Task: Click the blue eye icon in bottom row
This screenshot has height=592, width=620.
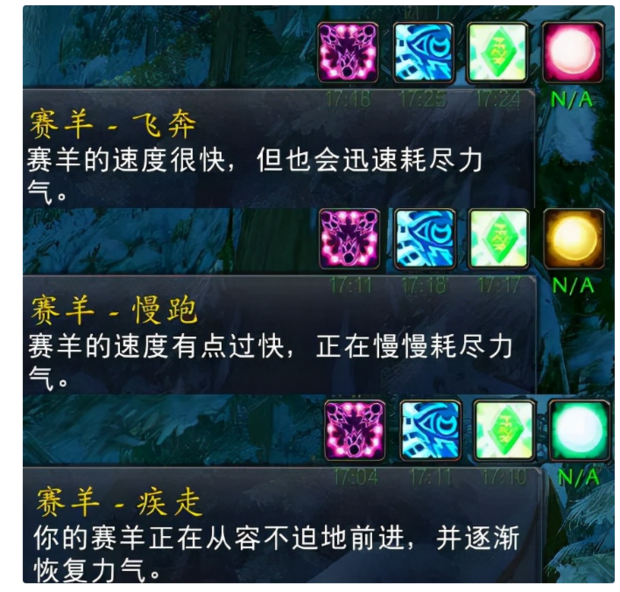Action: [430, 431]
